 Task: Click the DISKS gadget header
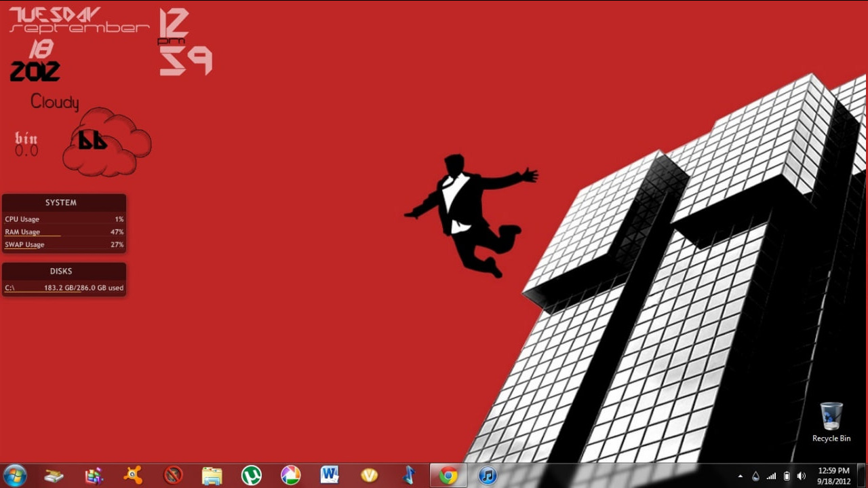tap(61, 271)
